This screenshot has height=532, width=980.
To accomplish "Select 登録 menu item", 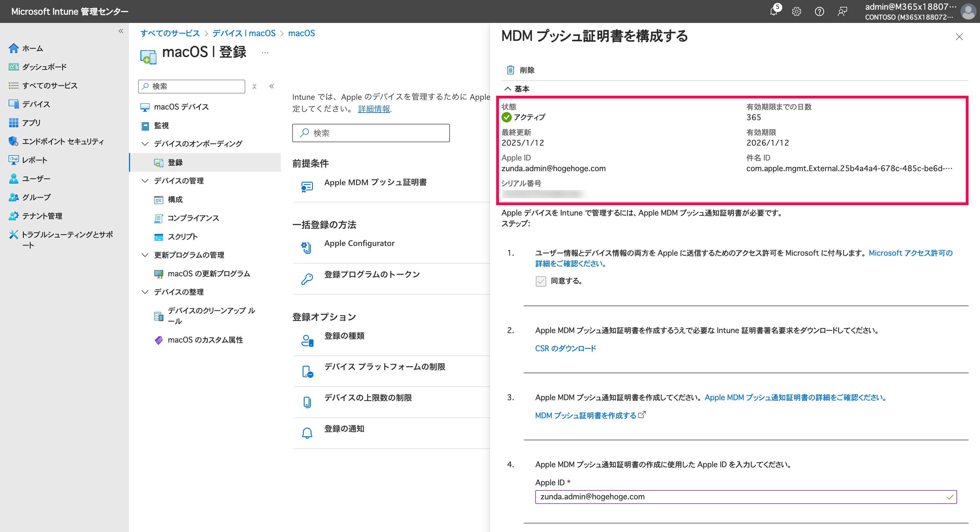I will (205, 163).
